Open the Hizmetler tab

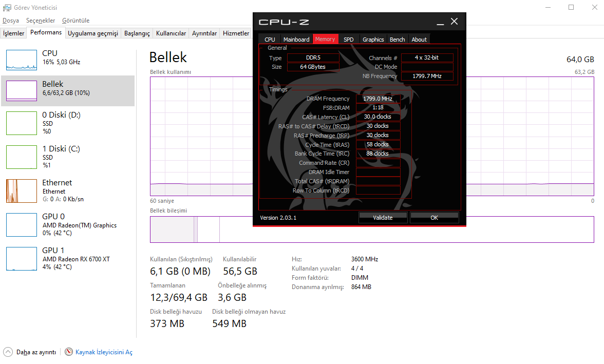click(x=236, y=33)
